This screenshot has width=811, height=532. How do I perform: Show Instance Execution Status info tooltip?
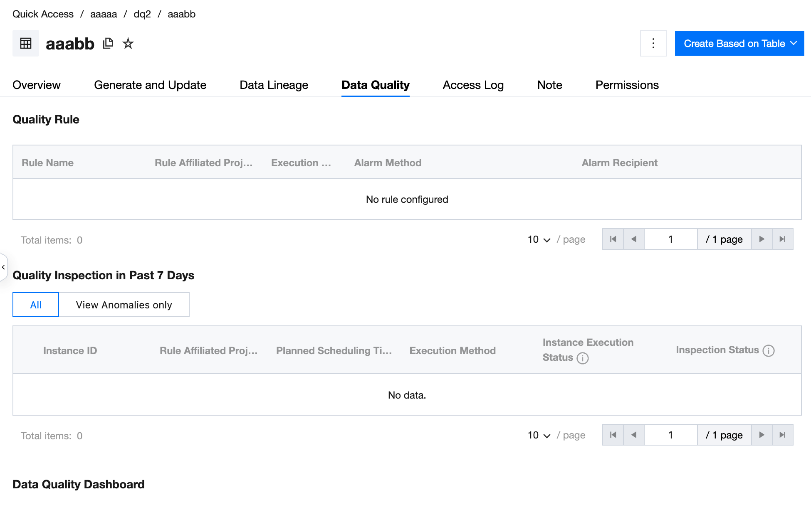click(583, 358)
